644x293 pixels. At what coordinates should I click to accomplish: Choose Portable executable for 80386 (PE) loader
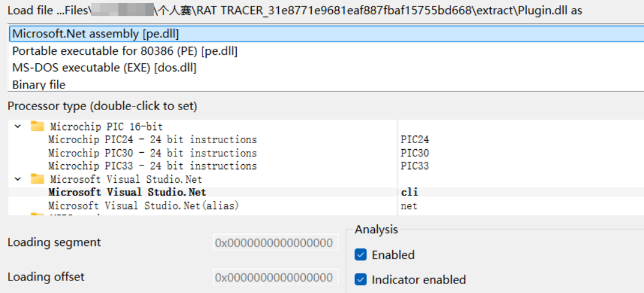124,51
